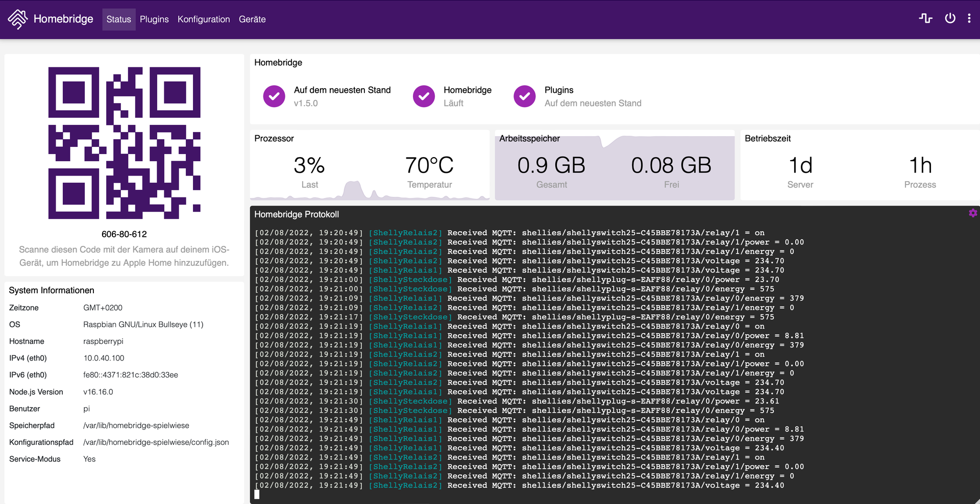Click log line 19:21:30 power = 23.61
The width and height of the screenshot is (980, 504).
(517, 401)
